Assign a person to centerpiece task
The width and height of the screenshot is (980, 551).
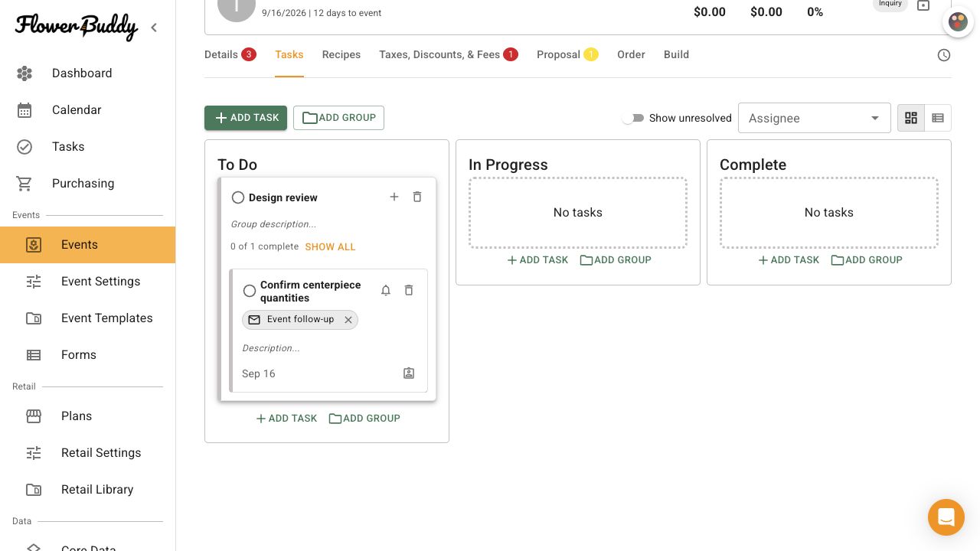[409, 373]
